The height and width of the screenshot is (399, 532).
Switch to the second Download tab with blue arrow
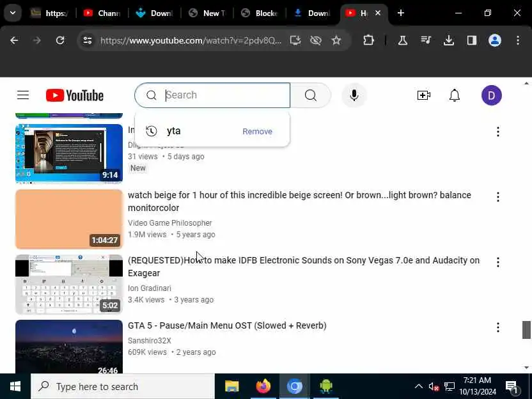point(312,13)
